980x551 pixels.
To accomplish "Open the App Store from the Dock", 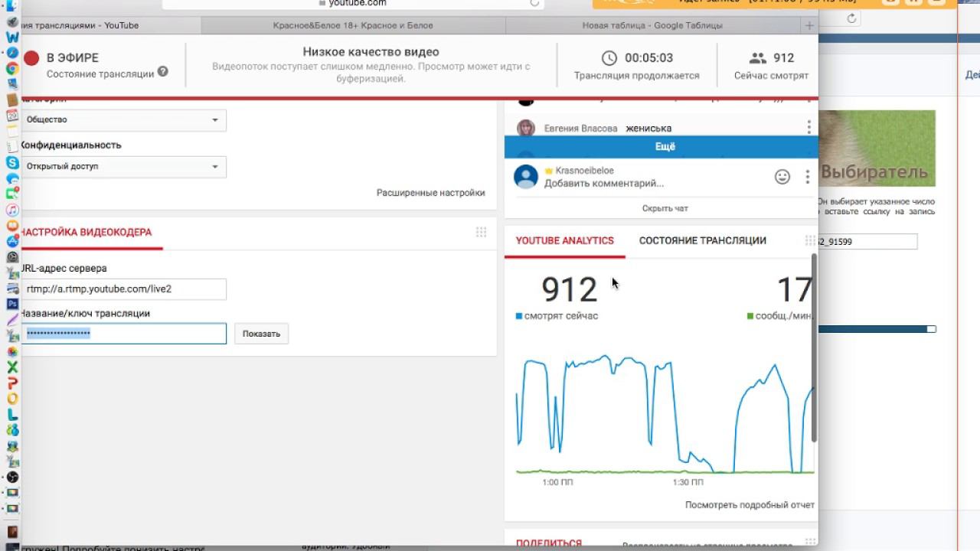I will [x=12, y=241].
